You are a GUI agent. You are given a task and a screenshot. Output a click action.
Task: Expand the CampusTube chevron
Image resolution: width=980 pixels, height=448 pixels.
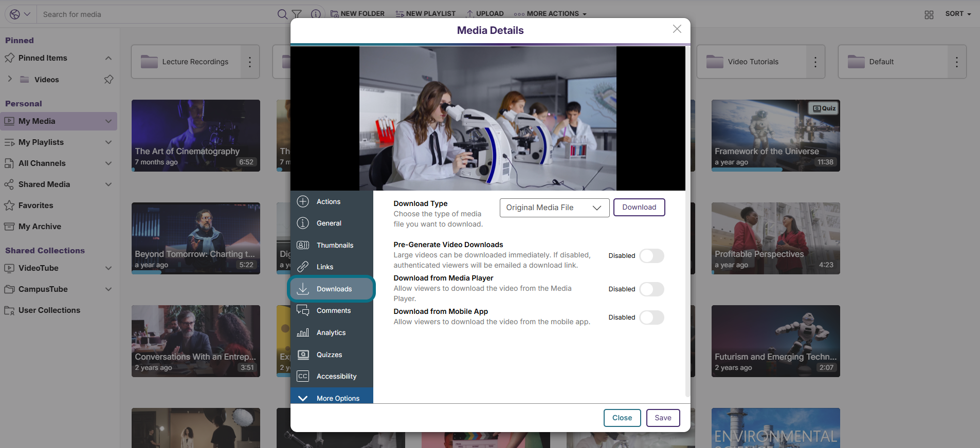click(x=108, y=289)
